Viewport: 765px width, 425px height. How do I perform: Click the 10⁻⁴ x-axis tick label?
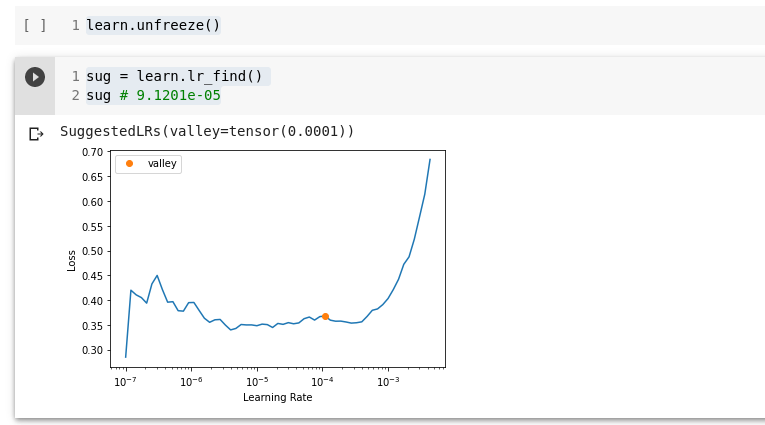point(322,382)
